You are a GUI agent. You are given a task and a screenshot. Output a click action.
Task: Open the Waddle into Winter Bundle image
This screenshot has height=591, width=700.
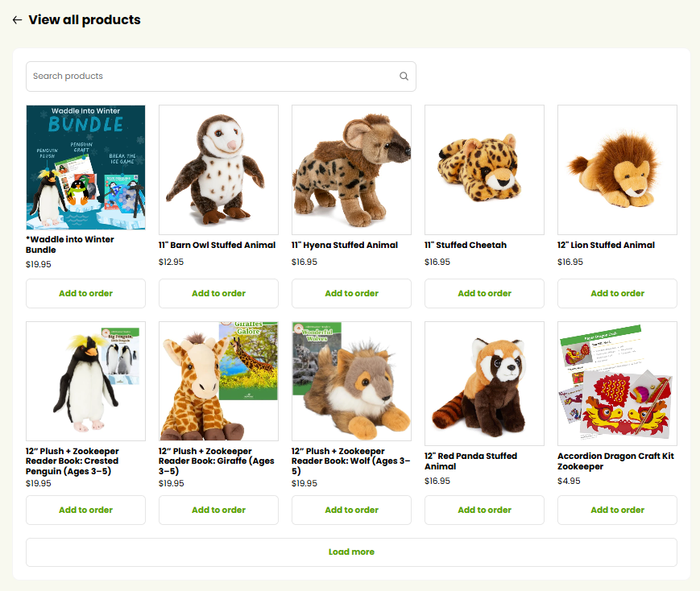pyautogui.click(x=85, y=169)
